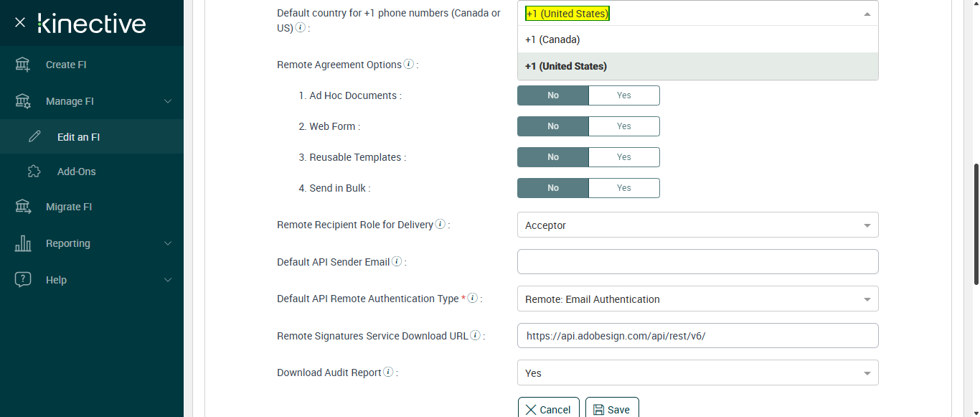Screen dimensions: 980x417
Task: Click the Cancel button
Action: (x=549, y=409)
